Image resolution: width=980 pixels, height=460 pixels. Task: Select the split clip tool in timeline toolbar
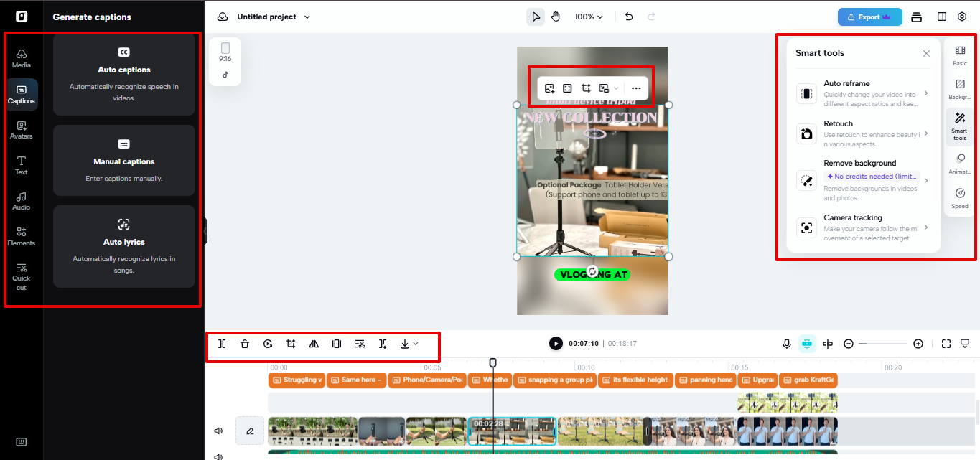(x=222, y=343)
